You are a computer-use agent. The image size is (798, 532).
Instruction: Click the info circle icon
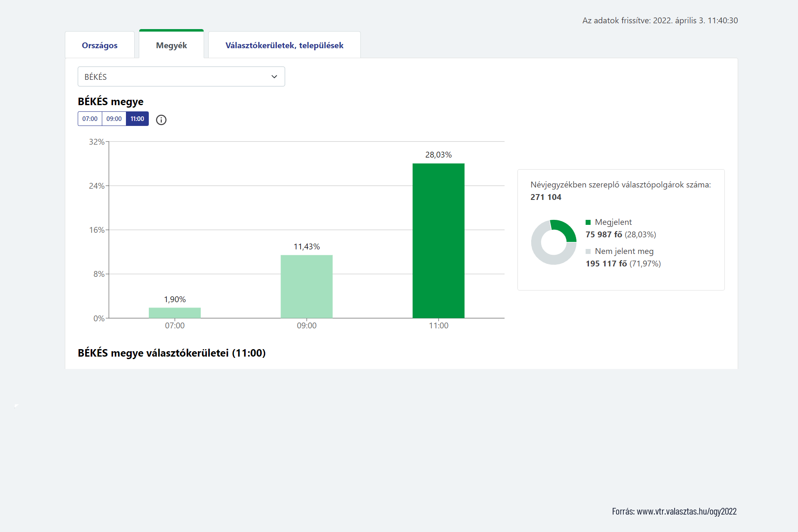pyautogui.click(x=161, y=120)
